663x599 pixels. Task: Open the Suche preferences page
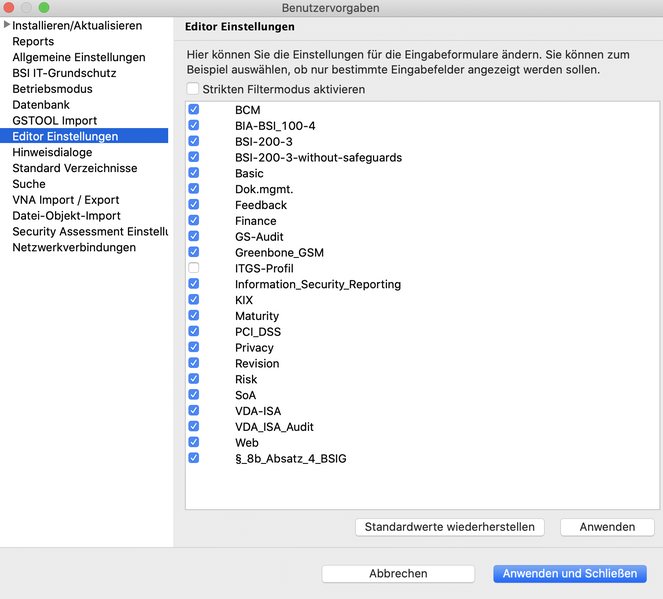point(29,184)
